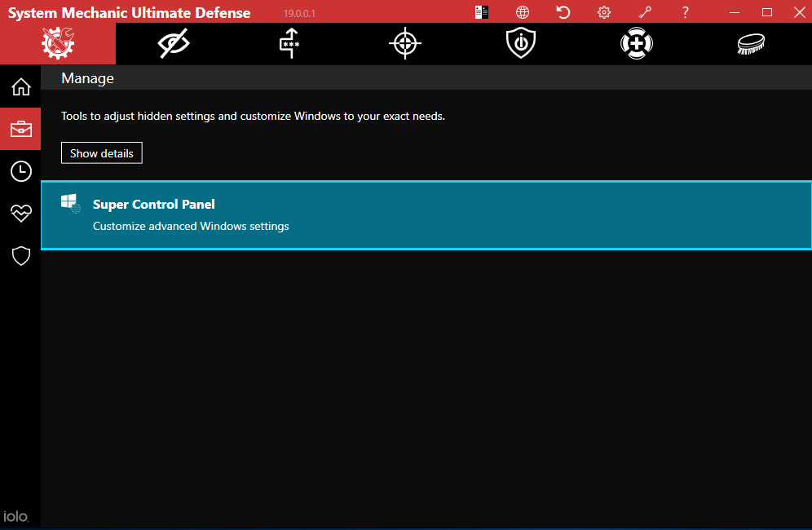Click the 'Tools to adjust hidden settings' description text
Screen dimensions: 812x530
[x=253, y=116]
